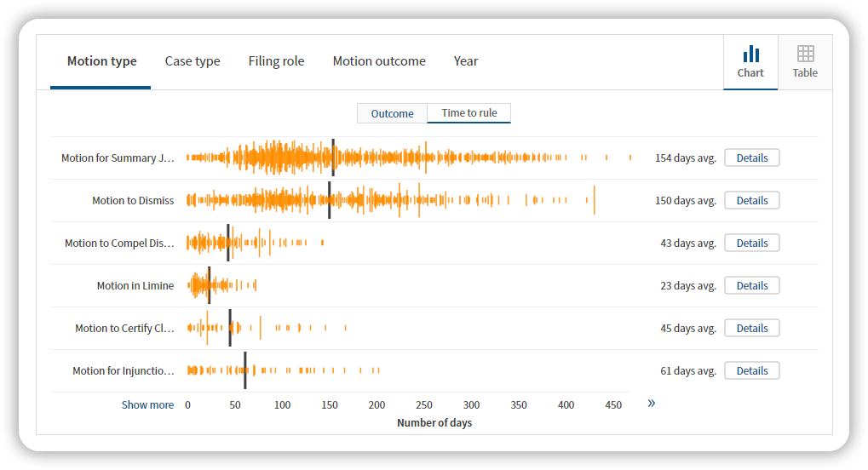Go to the Year tab

pyautogui.click(x=466, y=61)
